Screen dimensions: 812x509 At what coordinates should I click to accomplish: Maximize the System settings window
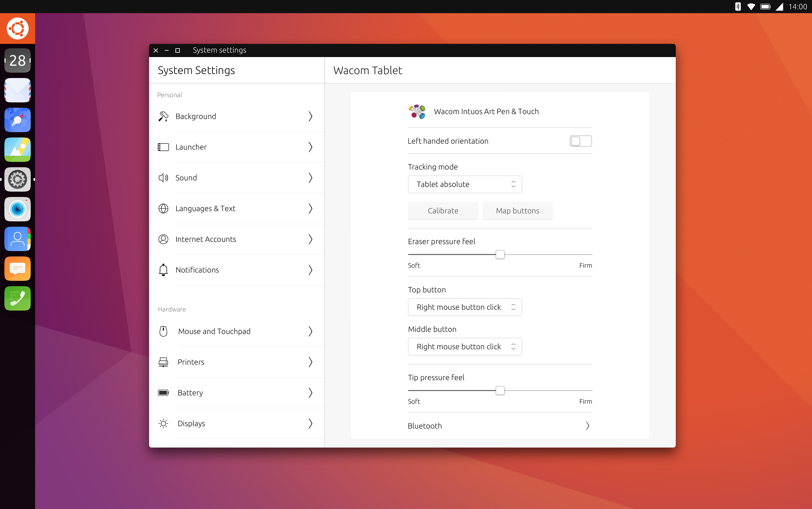(177, 50)
